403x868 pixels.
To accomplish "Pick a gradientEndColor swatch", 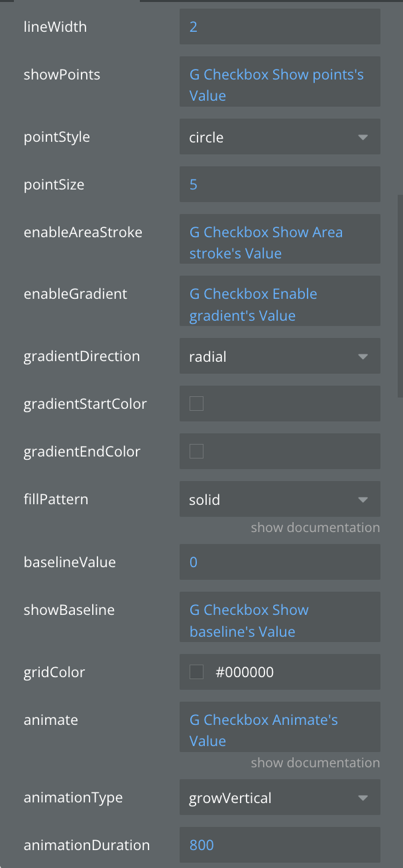I will [x=196, y=451].
